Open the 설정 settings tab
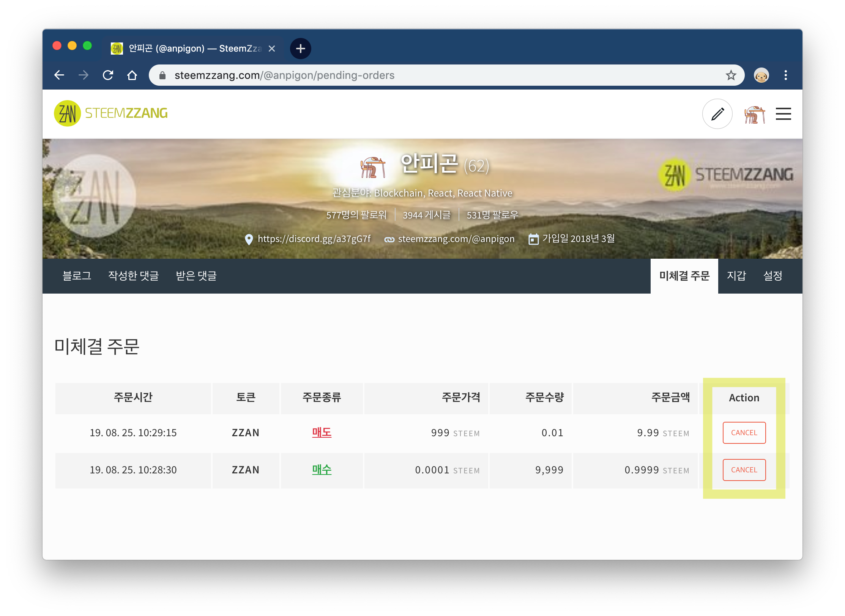 click(x=772, y=276)
